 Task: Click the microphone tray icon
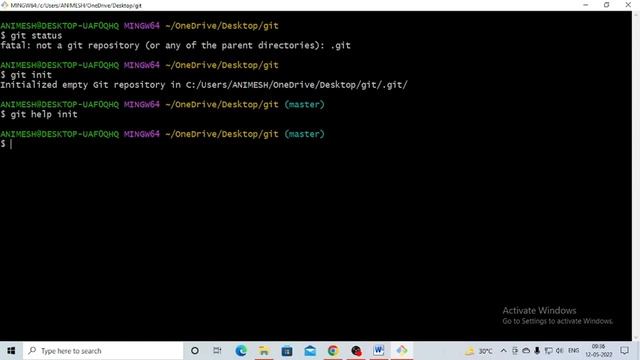point(537,351)
